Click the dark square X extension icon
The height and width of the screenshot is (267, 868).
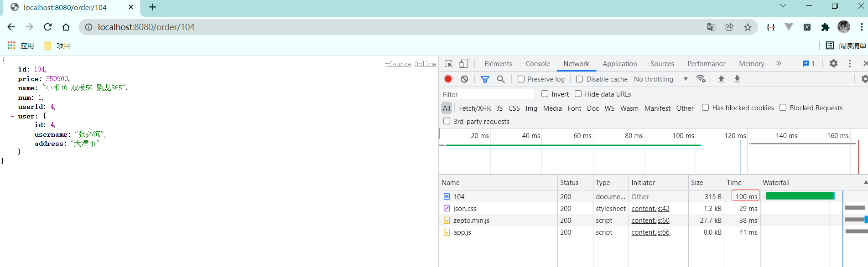807,27
